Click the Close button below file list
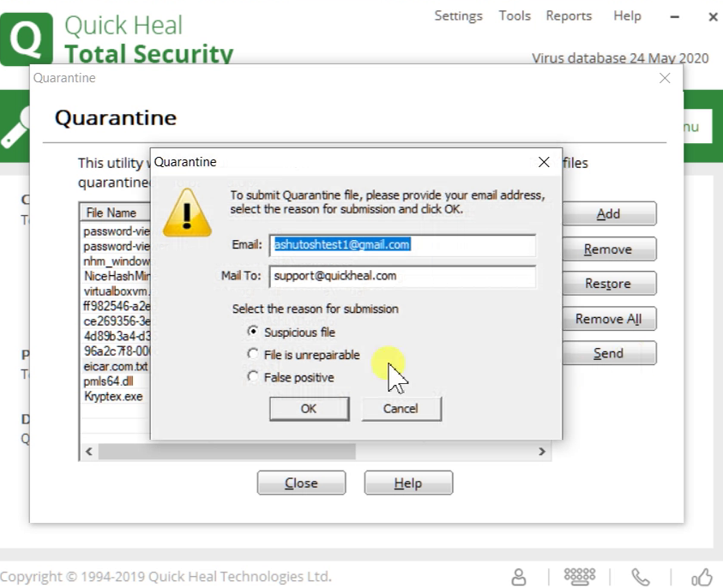Image resolution: width=723 pixels, height=588 pixels. tap(301, 483)
